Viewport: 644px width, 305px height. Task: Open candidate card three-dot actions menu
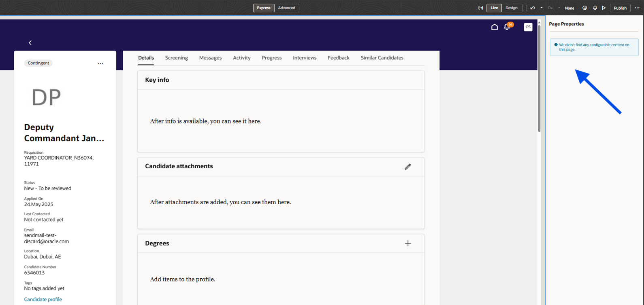pos(100,64)
